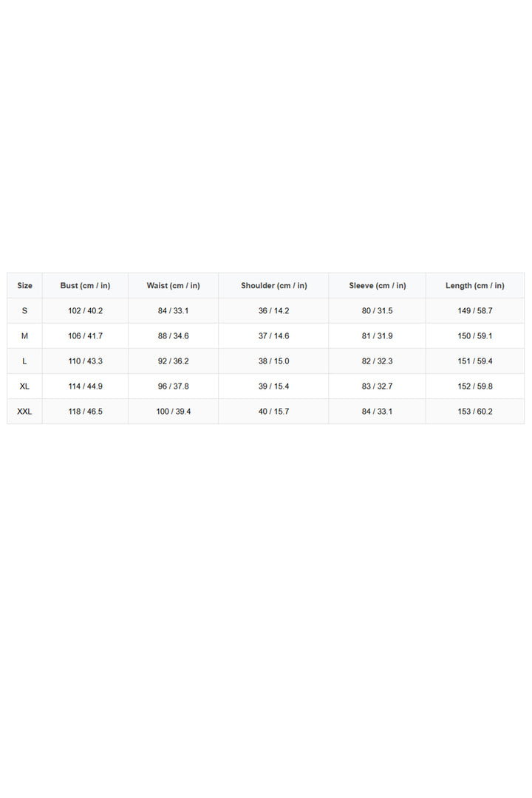Click the Size column header
Viewport: 532px width, 798px height.
point(24,285)
